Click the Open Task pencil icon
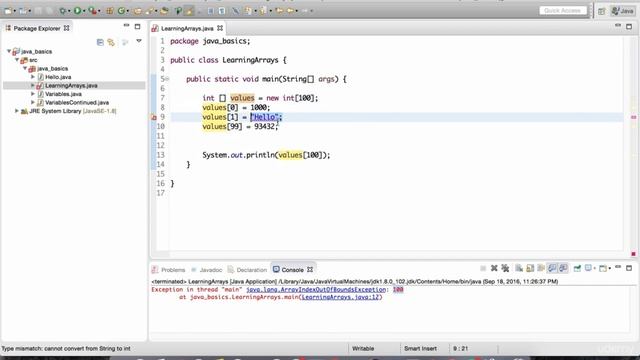Viewport: 640px width, 360px height. click(x=150, y=11)
